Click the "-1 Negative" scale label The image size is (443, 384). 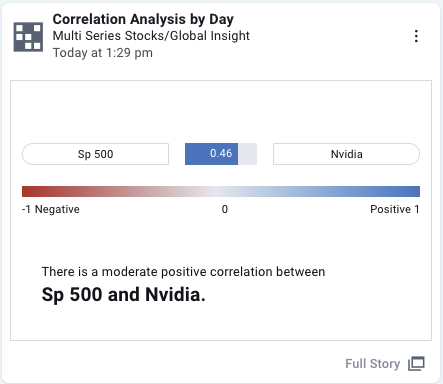[x=51, y=209]
